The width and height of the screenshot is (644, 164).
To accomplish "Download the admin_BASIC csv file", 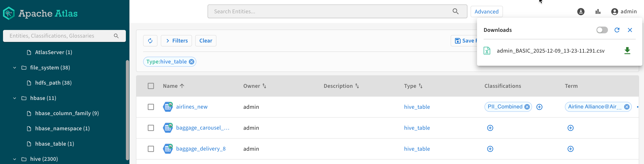I will pyautogui.click(x=627, y=51).
